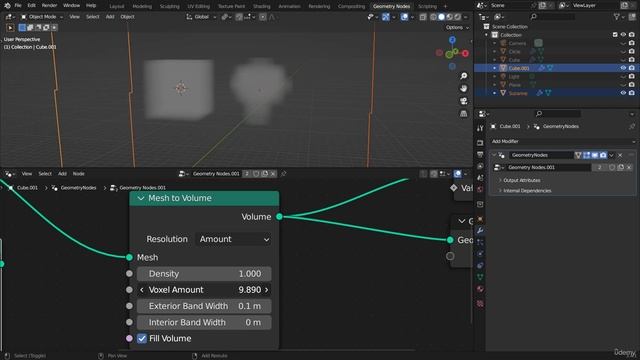
Task: Open the Render properties tab icon
Action: point(480,142)
